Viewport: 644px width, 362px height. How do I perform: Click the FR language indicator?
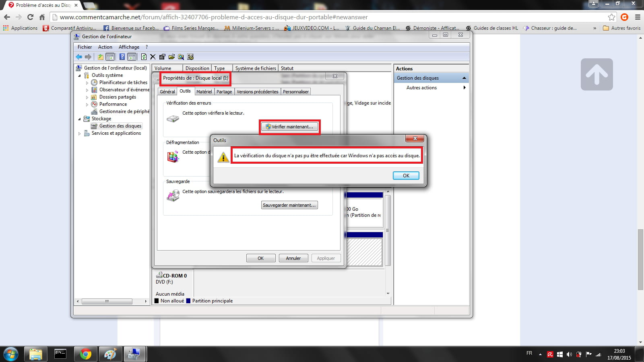(529, 353)
